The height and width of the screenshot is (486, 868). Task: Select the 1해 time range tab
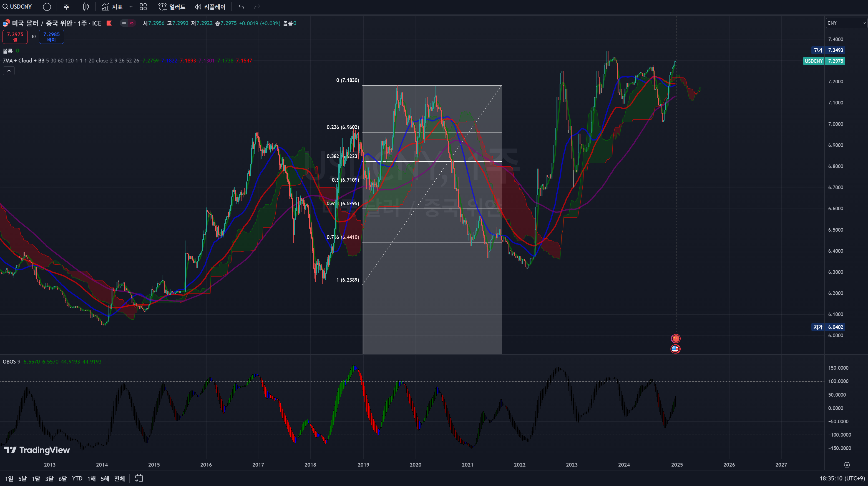(91, 479)
